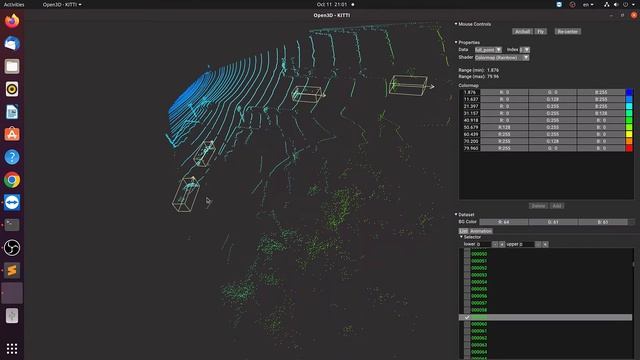Click the colormap Delete button
This screenshot has height=360, width=640.
click(538, 206)
